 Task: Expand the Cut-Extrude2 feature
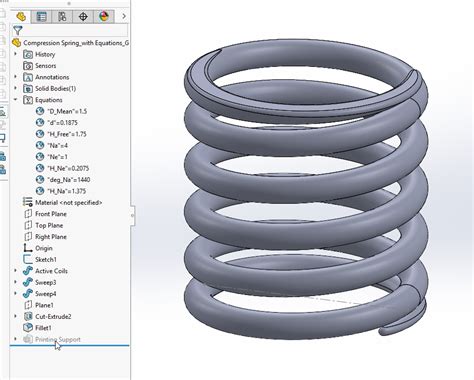(15, 316)
